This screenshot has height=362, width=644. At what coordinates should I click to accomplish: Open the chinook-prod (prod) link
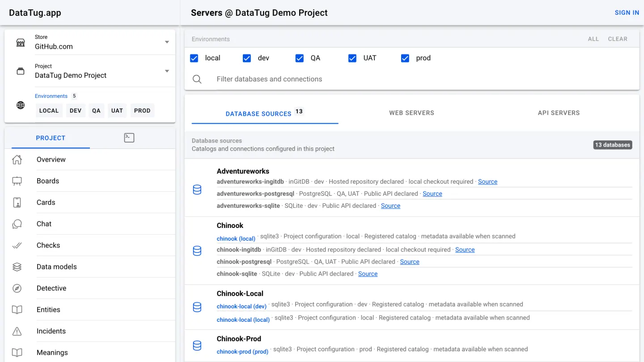pos(243,352)
